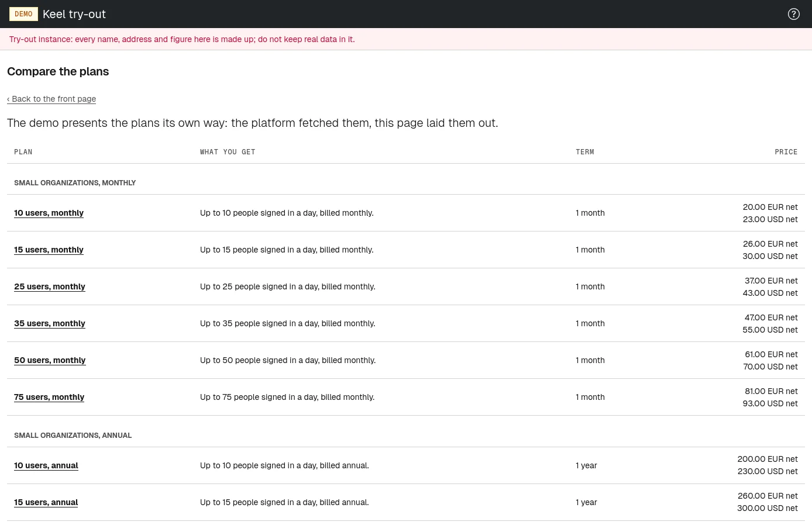This screenshot has width=812, height=525.
Task: Open the 10 users, annual plan
Action: (x=46, y=465)
